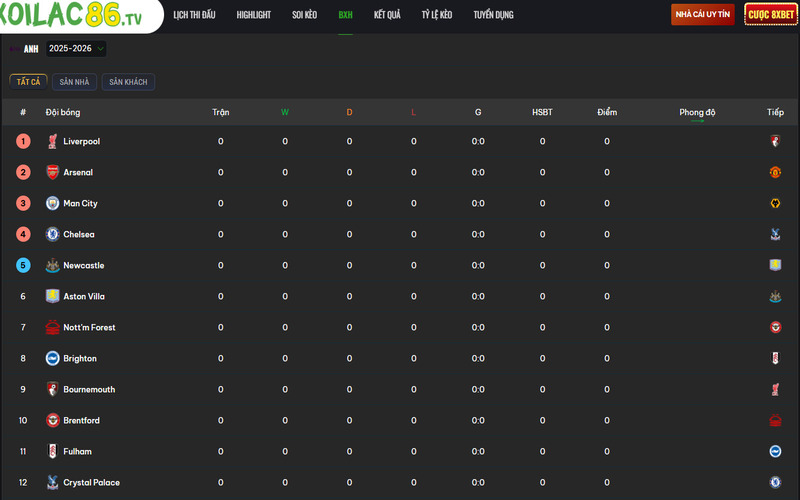Click the Đội bóng column header
Screen dimensions: 800x500
(63, 112)
